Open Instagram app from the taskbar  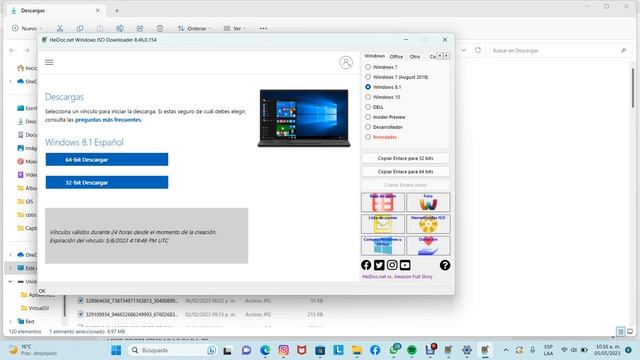[x=284, y=350]
